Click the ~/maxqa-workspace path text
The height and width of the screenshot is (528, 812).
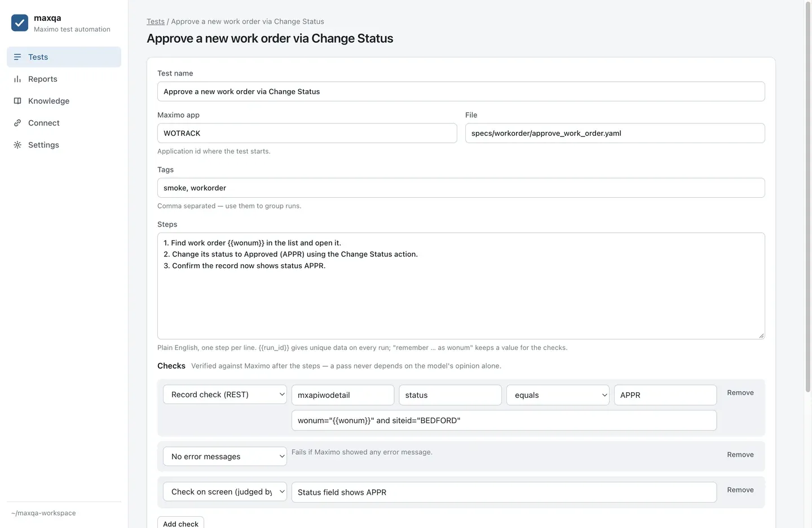43,513
